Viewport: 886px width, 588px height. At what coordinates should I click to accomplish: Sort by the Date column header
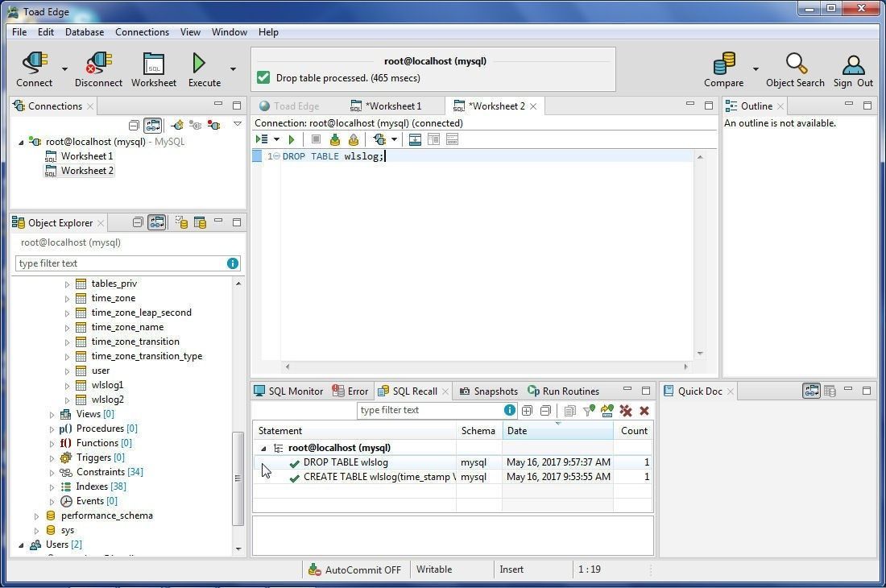point(557,431)
